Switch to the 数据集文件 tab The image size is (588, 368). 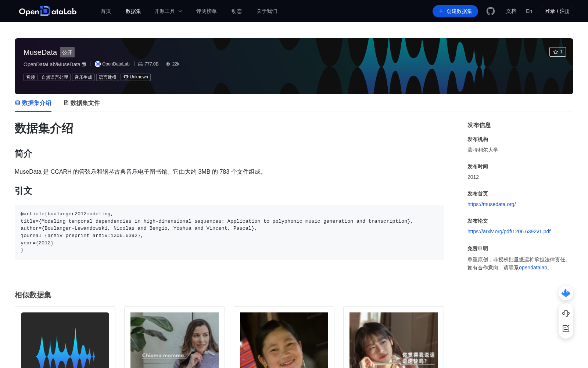click(x=82, y=103)
